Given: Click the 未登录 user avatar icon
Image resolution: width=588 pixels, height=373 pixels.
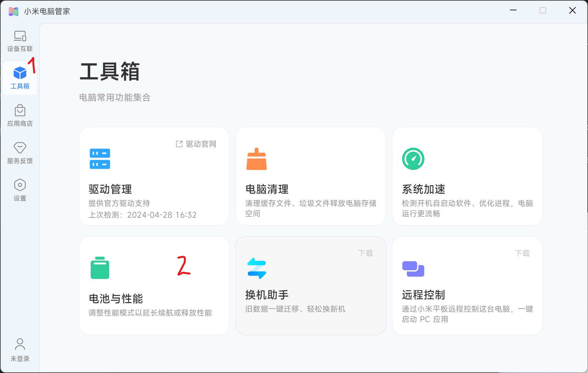Looking at the screenshot, I should pos(20,344).
